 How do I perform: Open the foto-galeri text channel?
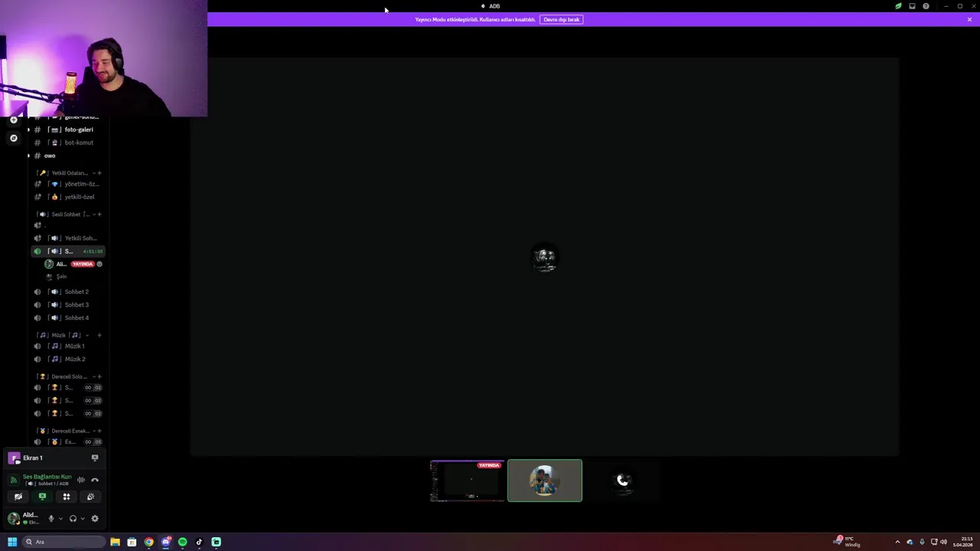(x=67, y=129)
